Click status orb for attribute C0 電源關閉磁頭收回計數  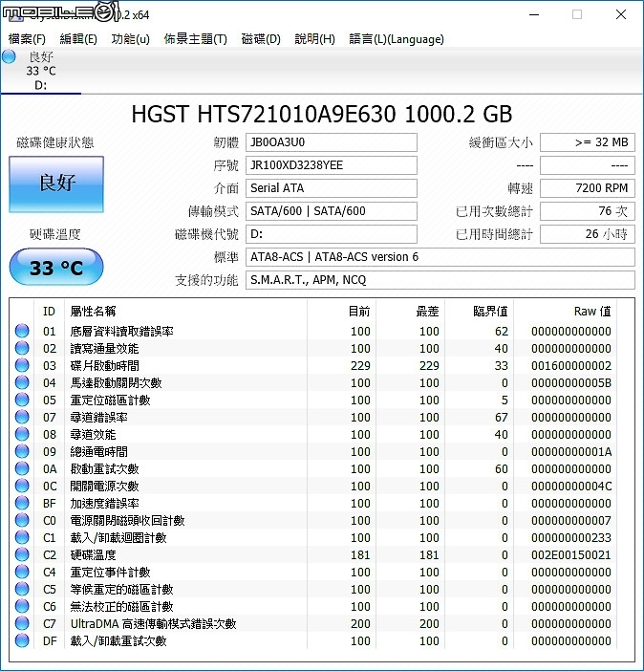coord(22,520)
